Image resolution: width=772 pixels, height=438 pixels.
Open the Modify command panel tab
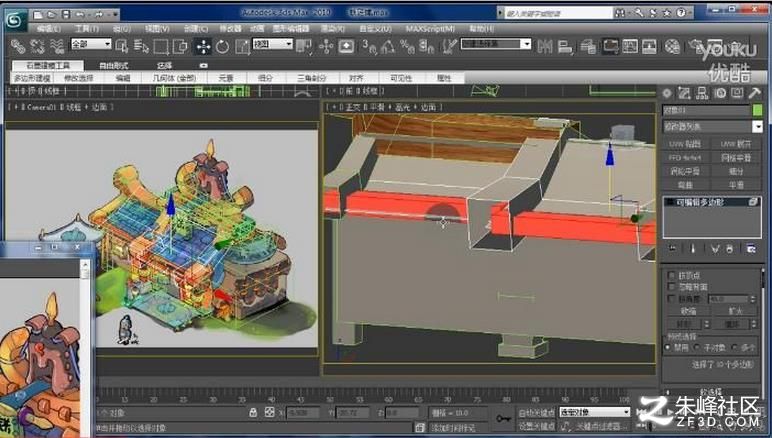[x=684, y=93]
